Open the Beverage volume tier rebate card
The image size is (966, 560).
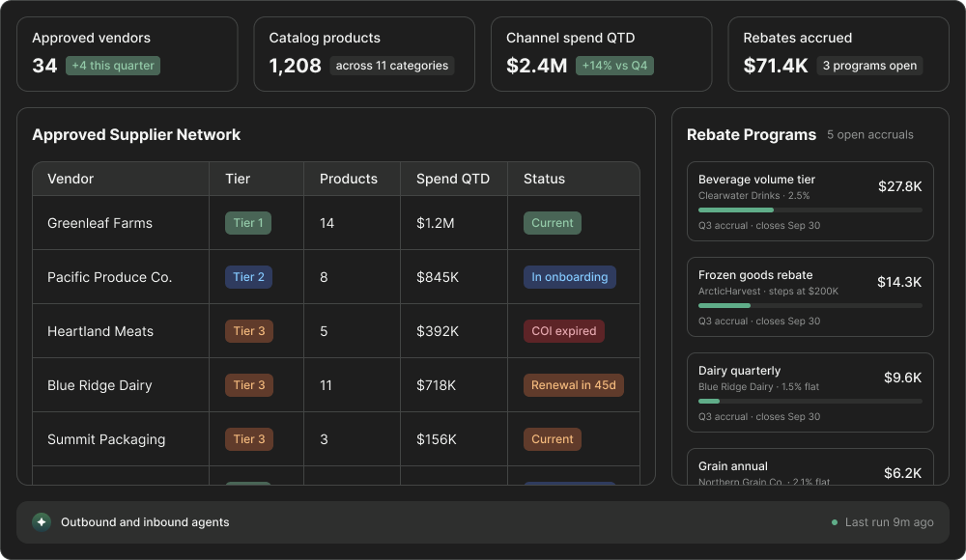pyautogui.click(x=810, y=202)
